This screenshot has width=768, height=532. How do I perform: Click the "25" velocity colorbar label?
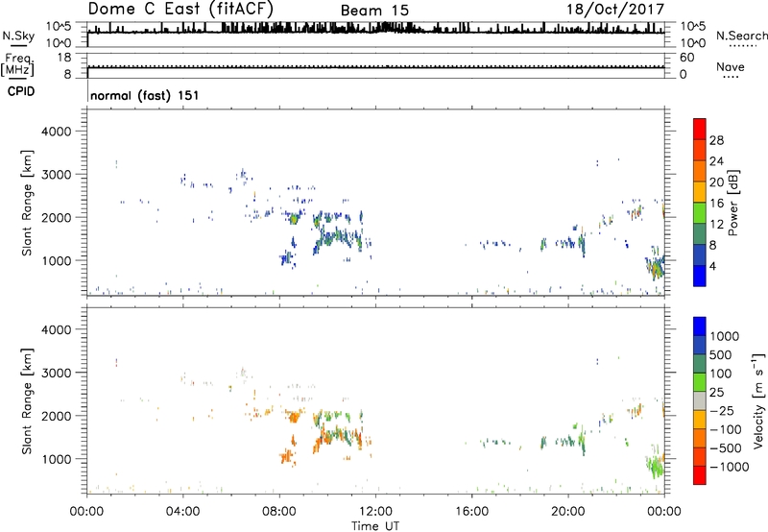[x=716, y=393]
